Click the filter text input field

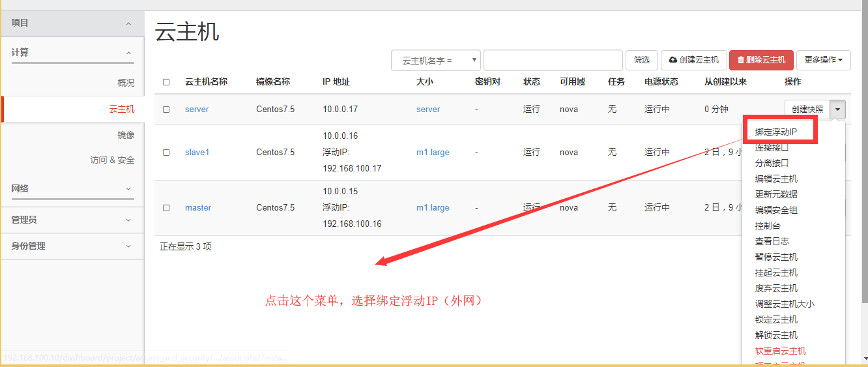pyautogui.click(x=553, y=60)
